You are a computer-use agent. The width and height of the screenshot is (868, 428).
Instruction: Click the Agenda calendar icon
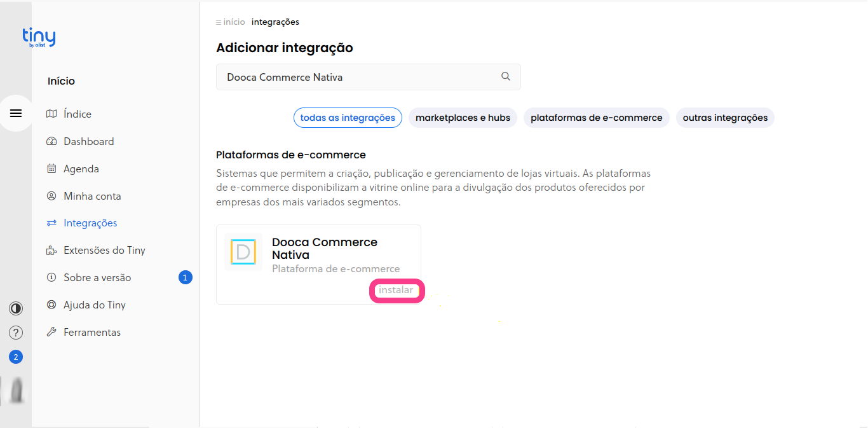point(52,169)
